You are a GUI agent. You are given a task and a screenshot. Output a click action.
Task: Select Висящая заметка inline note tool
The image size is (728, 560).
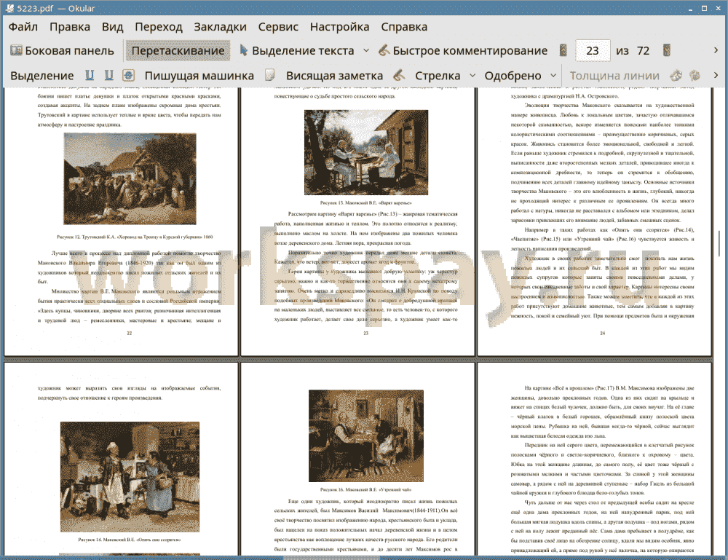[334, 76]
